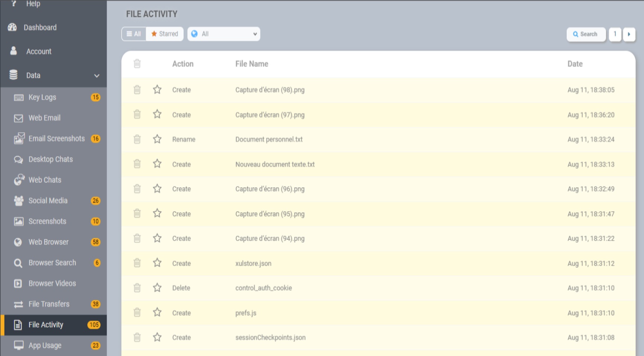Click page number 1 button

click(615, 34)
